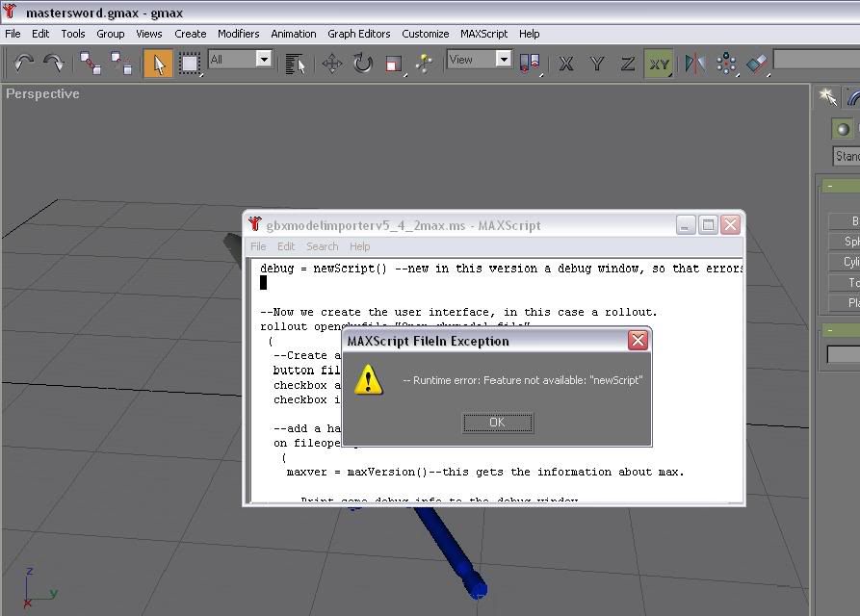Click the Create panel tab icon
860x616 pixels.
pyautogui.click(x=827, y=97)
